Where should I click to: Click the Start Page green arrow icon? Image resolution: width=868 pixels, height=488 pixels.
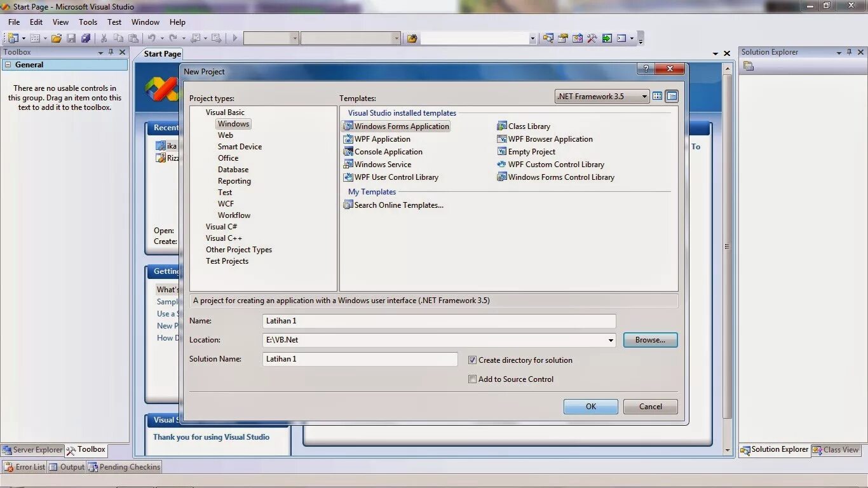point(607,38)
